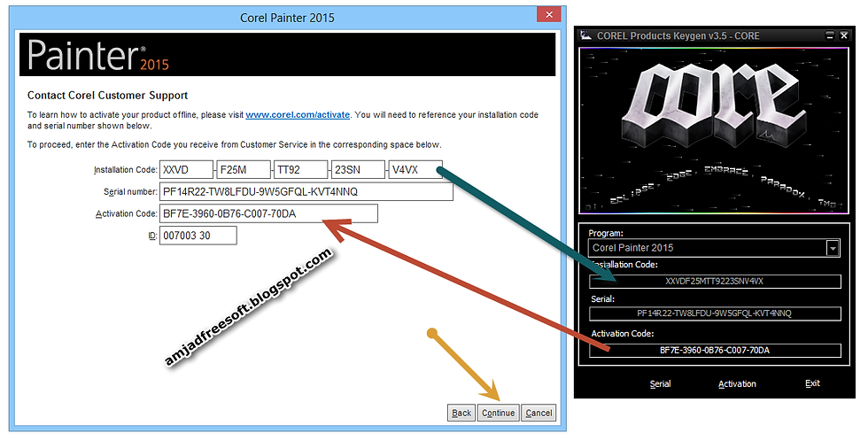The image size is (868, 441).
Task: Click the Activation Code field in the keygen
Action: click(715, 351)
